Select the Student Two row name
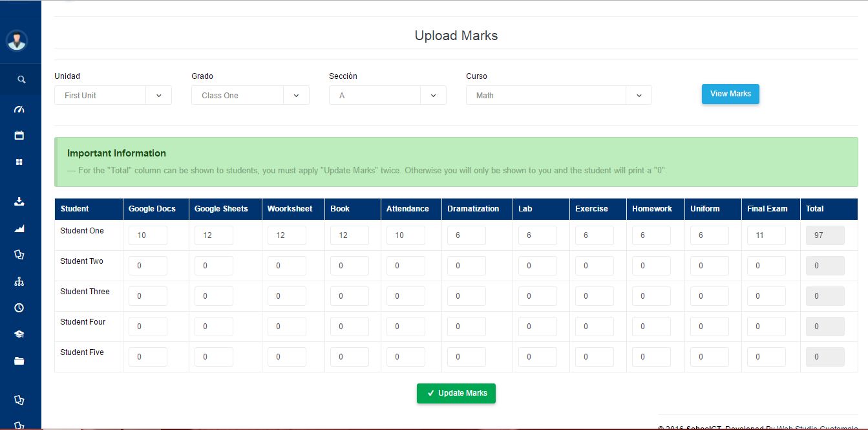Image resolution: width=868 pixels, height=430 pixels. [x=82, y=261]
